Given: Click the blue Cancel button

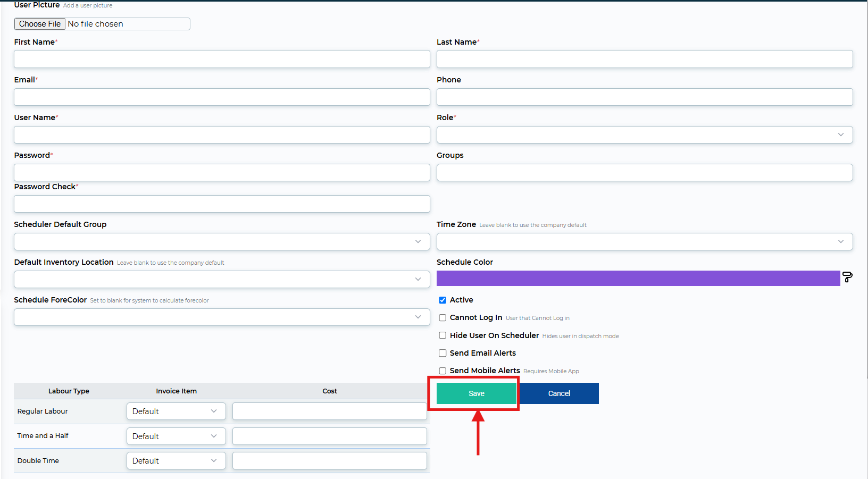Looking at the screenshot, I should 559,393.
